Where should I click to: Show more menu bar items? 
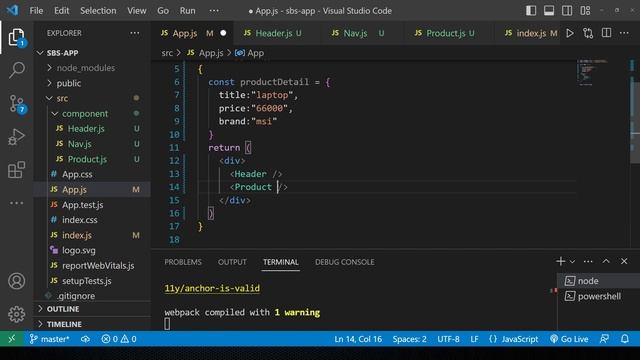tap(214, 11)
